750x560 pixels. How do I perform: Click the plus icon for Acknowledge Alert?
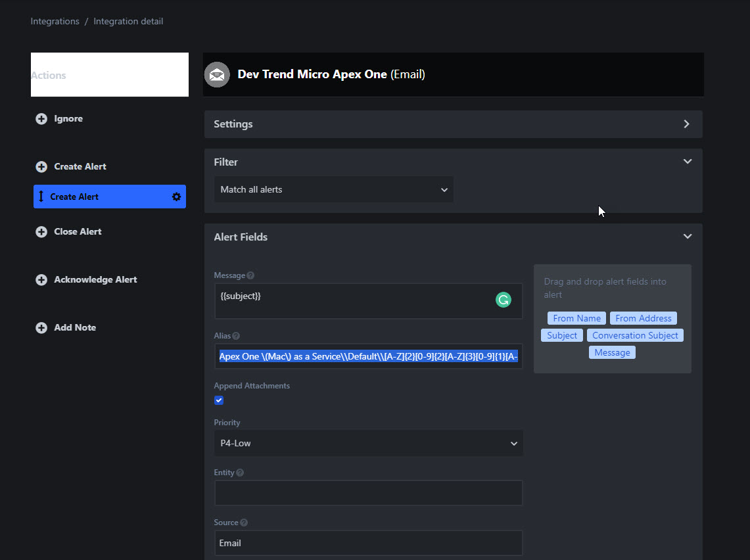(x=41, y=280)
